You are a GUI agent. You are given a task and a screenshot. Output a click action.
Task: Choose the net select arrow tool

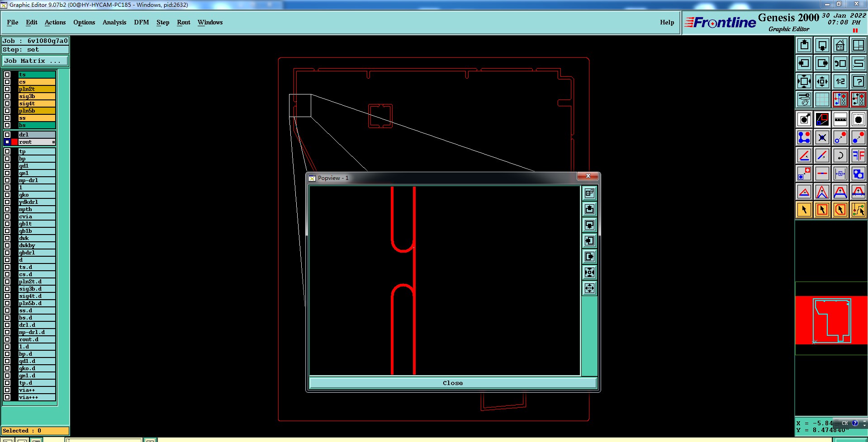(x=859, y=210)
